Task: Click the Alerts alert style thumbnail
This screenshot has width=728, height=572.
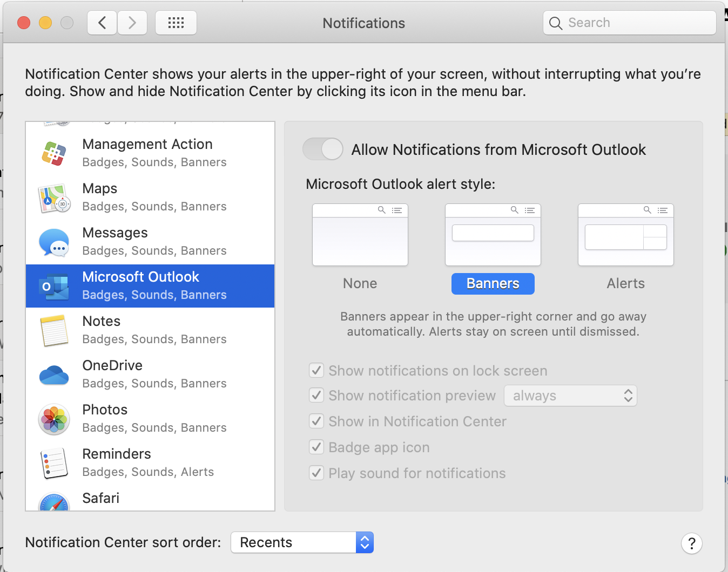Action: pyautogui.click(x=626, y=235)
